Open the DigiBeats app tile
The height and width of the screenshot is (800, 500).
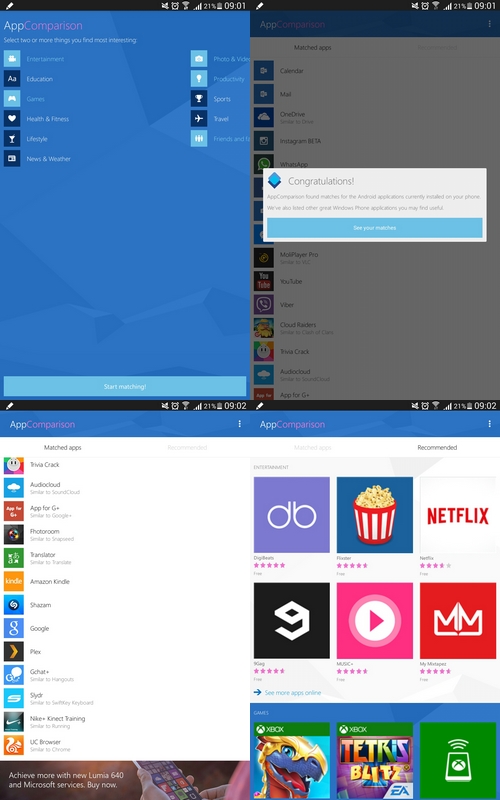292,515
